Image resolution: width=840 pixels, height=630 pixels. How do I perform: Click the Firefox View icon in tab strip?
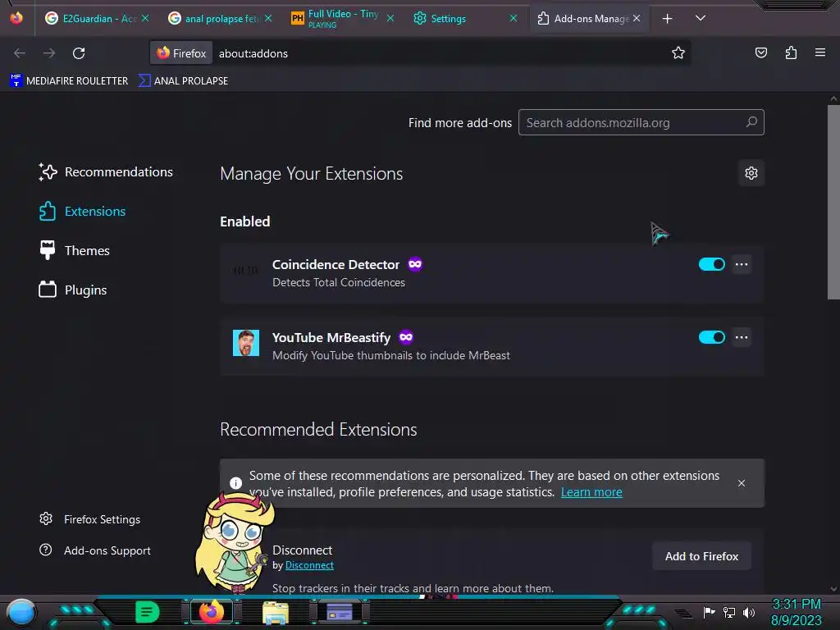(16, 18)
